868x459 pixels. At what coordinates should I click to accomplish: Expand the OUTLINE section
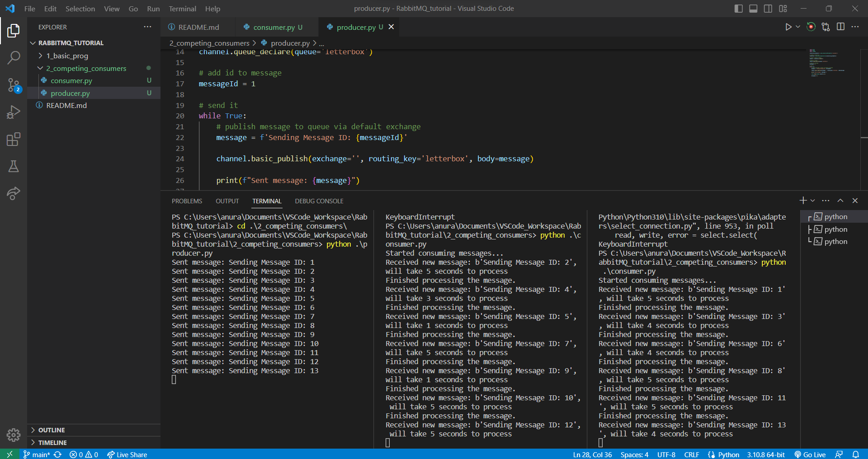[x=52, y=430]
